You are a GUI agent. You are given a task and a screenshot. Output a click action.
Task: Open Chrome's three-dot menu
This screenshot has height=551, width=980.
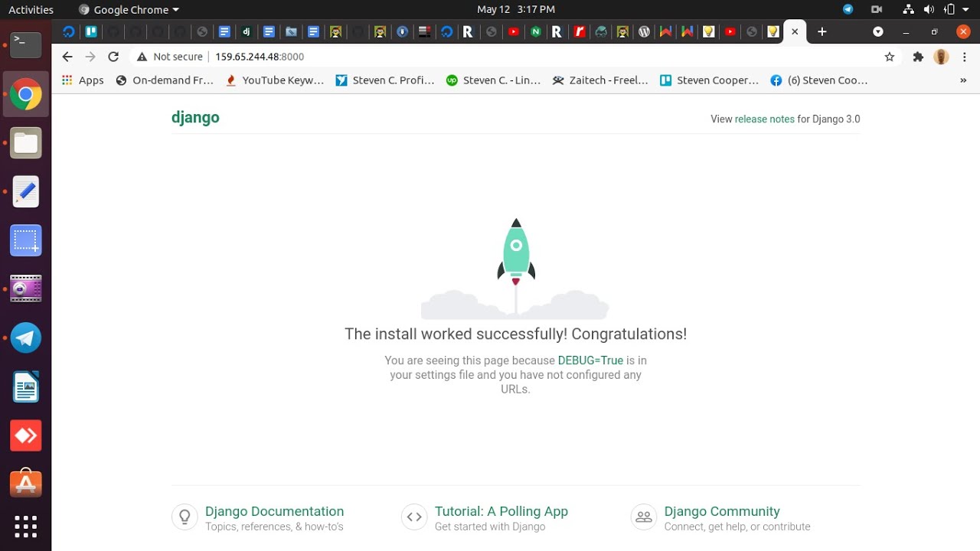[965, 57]
